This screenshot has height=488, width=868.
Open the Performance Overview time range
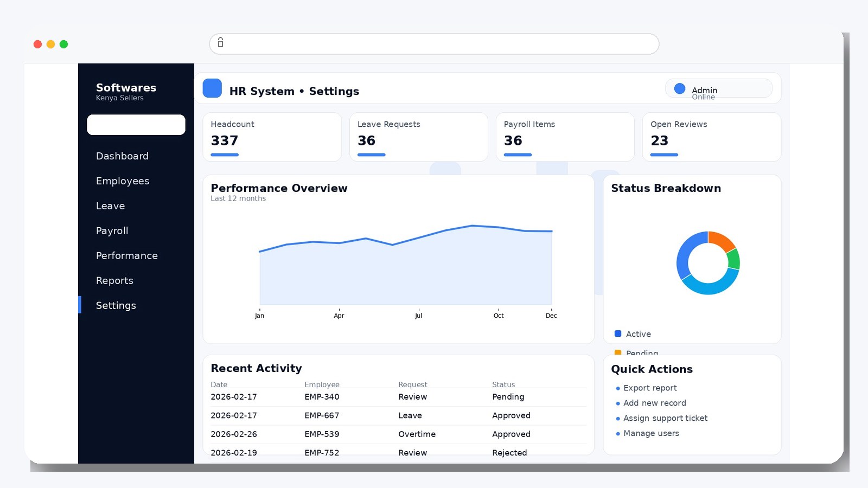pos(238,198)
